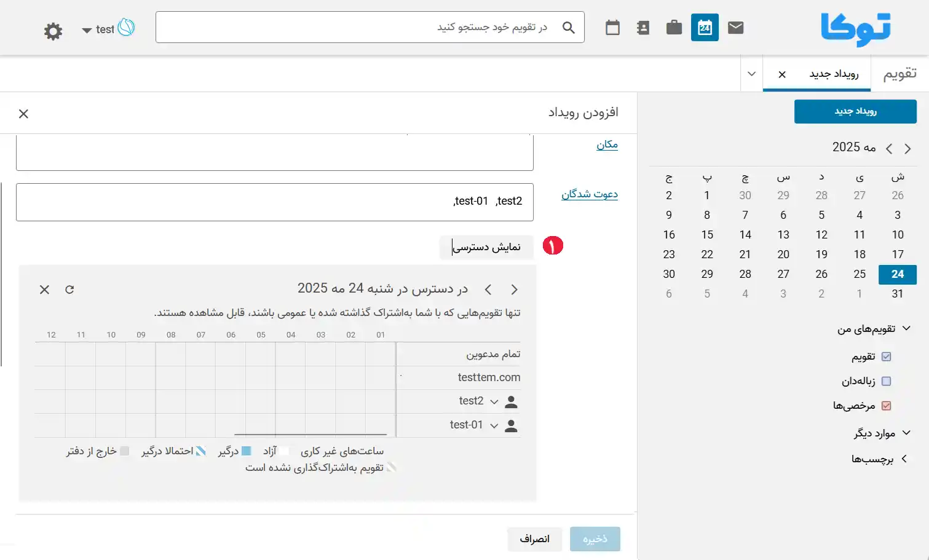Select day 24 in mini calendar

coord(898,274)
